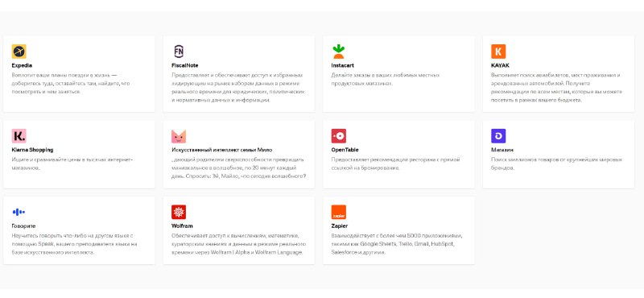Click the red OpenTable icon
This screenshot has width=644, height=298.
pyautogui.click(x=338, y=135)
